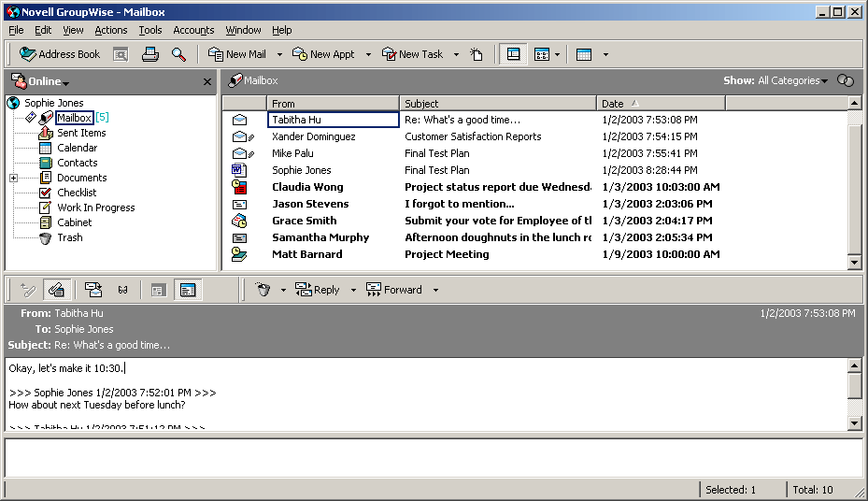Click the first QuickViewer toolbar icon
Image resolution: width=868 pixels, height=501 pixels.
[x=27, y=290]
